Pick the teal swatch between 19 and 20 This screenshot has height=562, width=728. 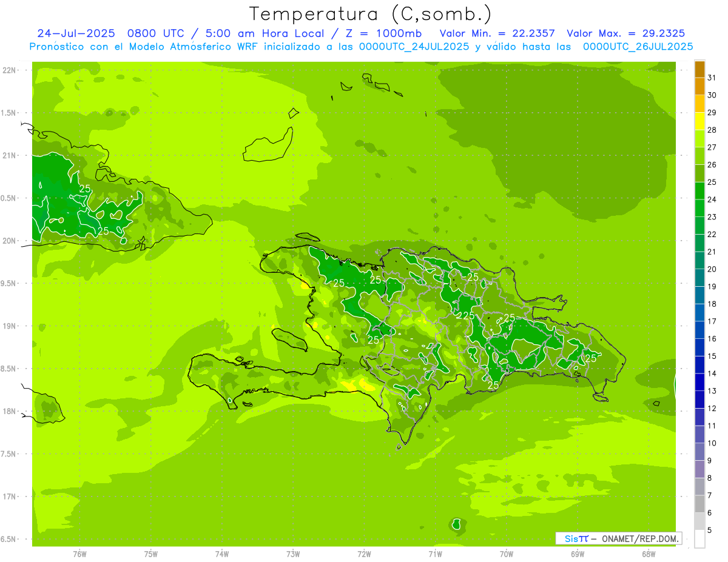[699, 278]
